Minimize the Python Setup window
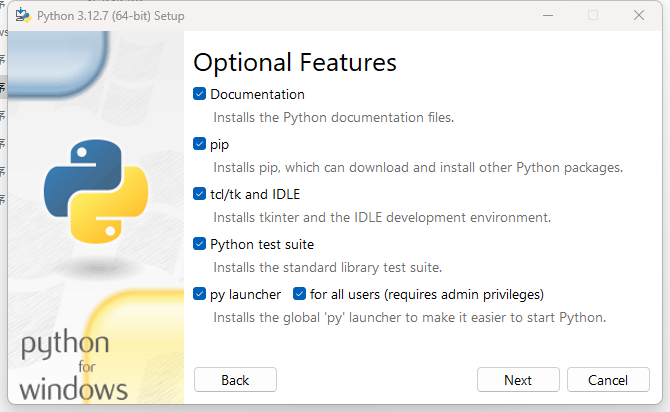670x412 pixels. click(548, 15)
